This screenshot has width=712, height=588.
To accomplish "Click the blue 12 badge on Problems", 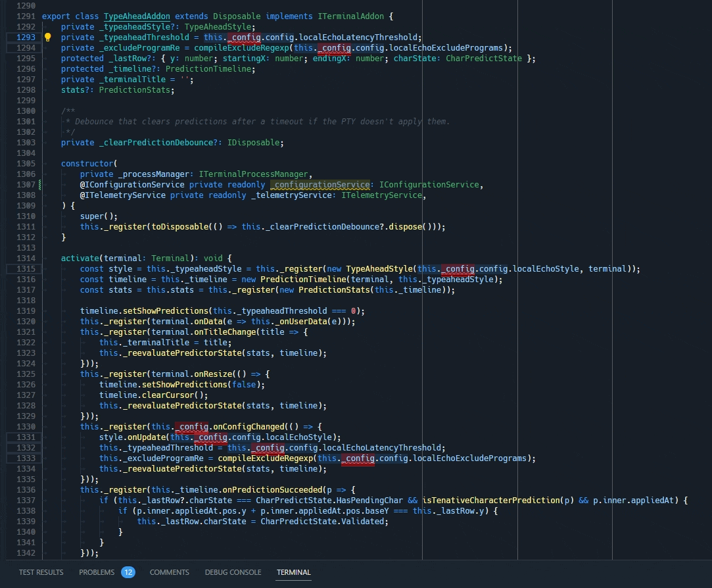I will pos(128,572).
